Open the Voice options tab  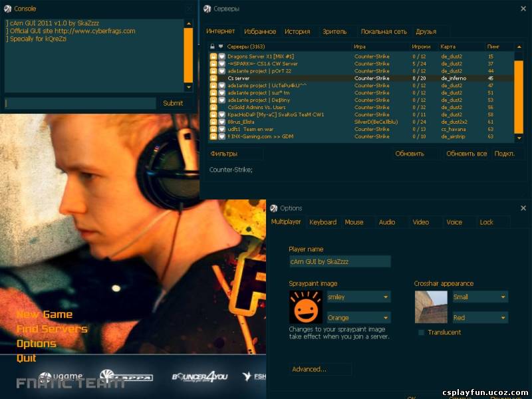pos(454,222)
